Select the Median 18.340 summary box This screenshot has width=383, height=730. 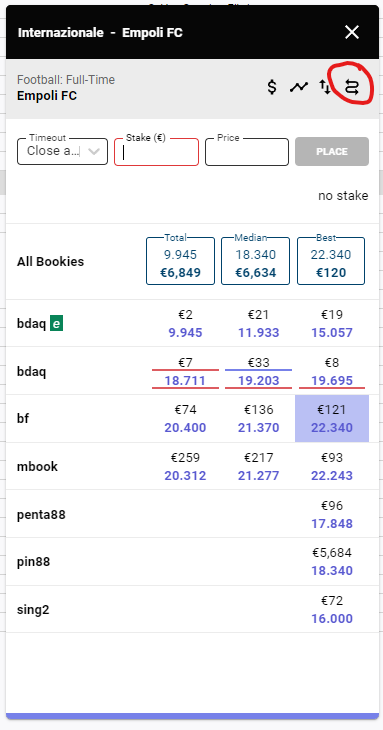coord(255,261)
